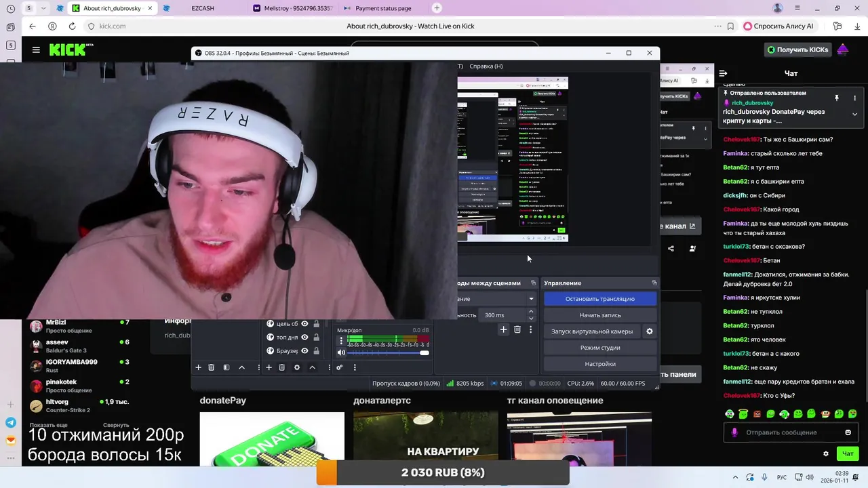Click Получить KICKs button
The image size is (868, 488).
(797, 49)
